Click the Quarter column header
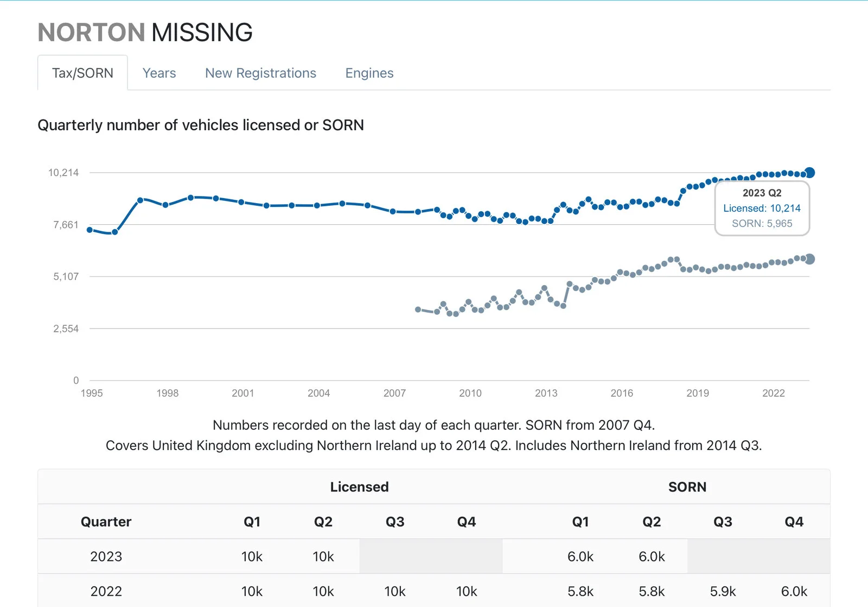Screen dimensions: 868x607 tap(106, 522)
